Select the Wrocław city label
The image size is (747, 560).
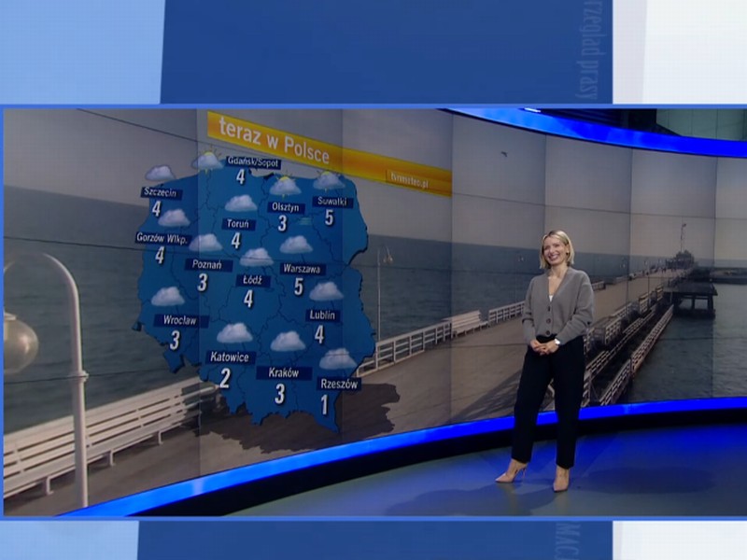[179, 320]
